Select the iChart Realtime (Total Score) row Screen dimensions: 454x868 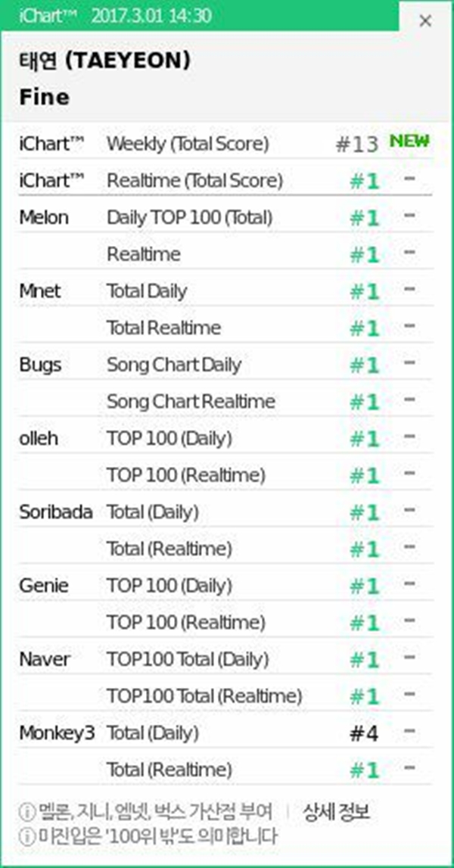tap(194, 181)
